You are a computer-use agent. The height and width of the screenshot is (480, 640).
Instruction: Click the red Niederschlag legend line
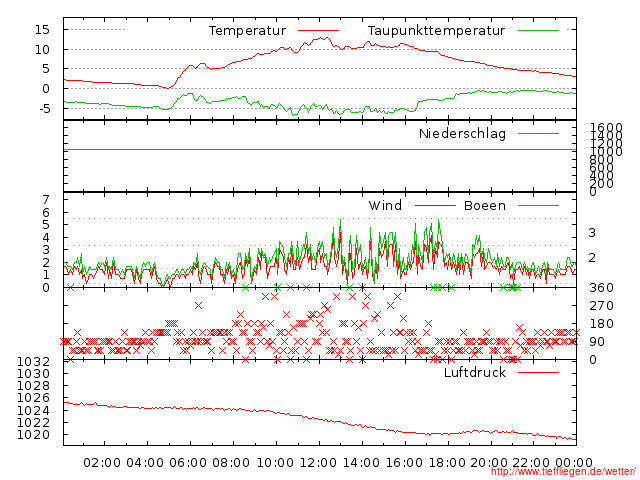click(538, 133)
